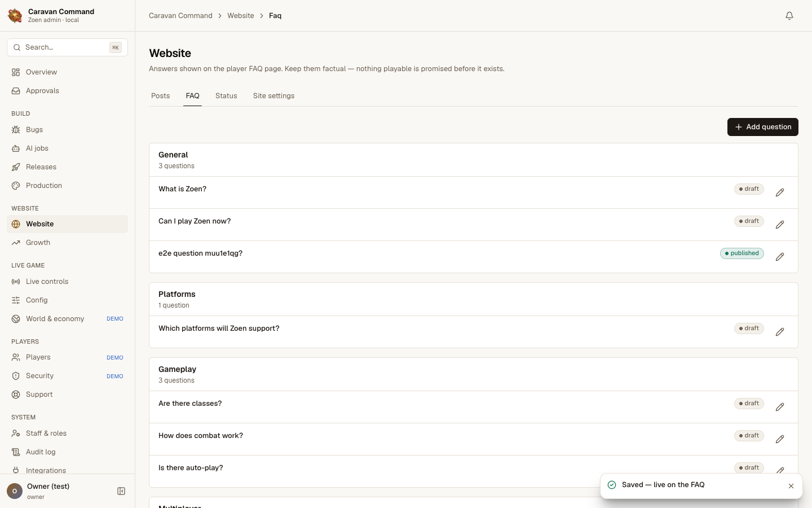Image resolution: width=812 pixels, height=508 pixels.
Task: Open Approvals in the sidebar
Action: coord(67,91)
